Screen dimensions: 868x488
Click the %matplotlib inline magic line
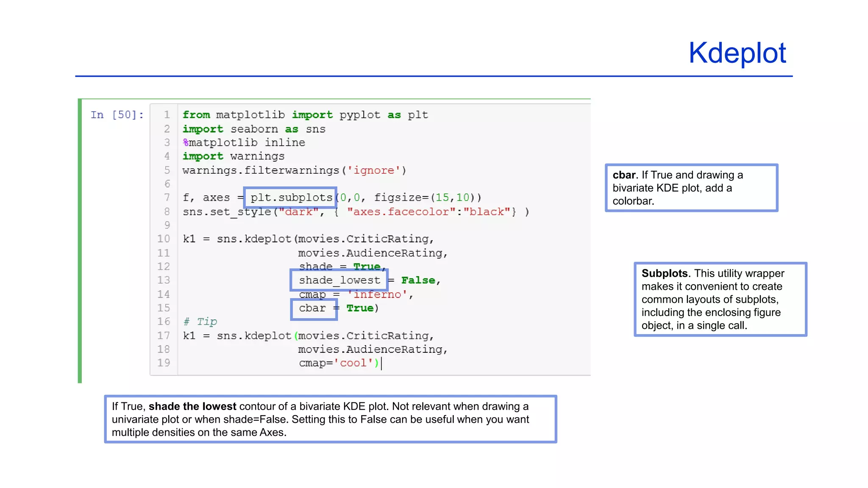click(x=244, y=143)
